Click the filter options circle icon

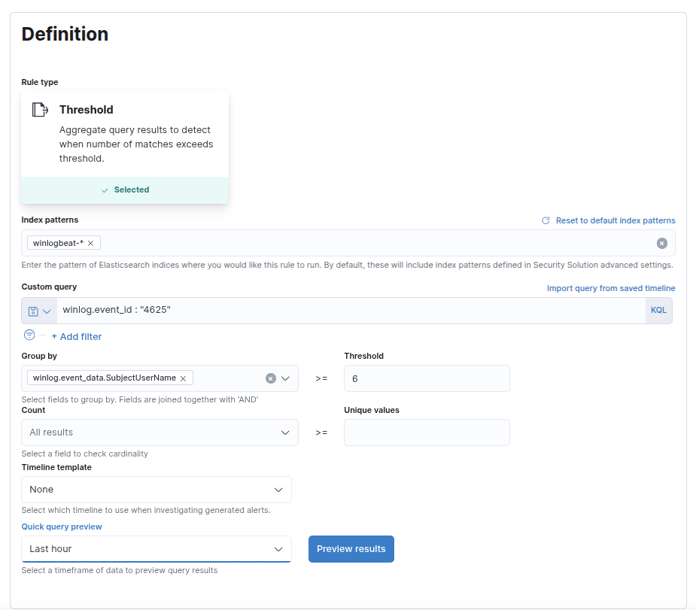(29, 335)
